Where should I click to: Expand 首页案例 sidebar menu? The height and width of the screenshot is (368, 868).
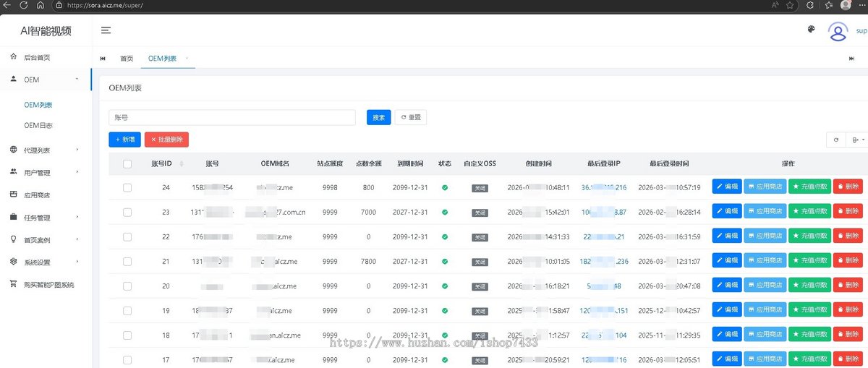[46, 240]
